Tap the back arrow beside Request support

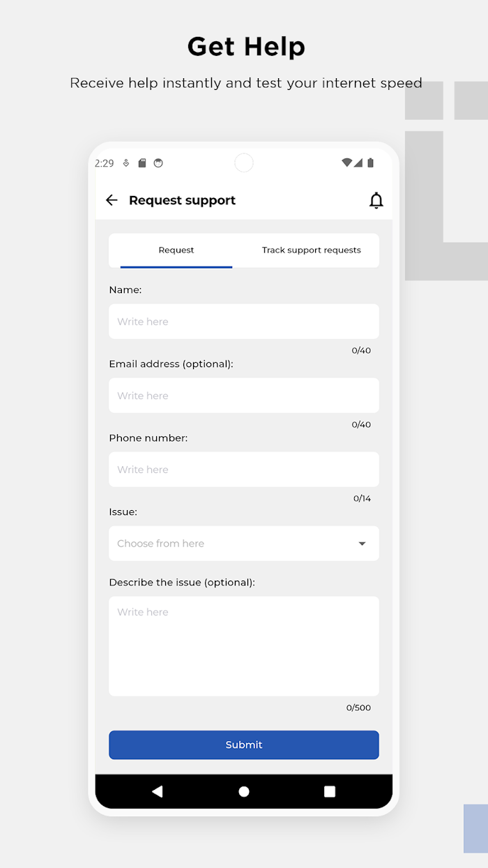[x=112, y=200]
